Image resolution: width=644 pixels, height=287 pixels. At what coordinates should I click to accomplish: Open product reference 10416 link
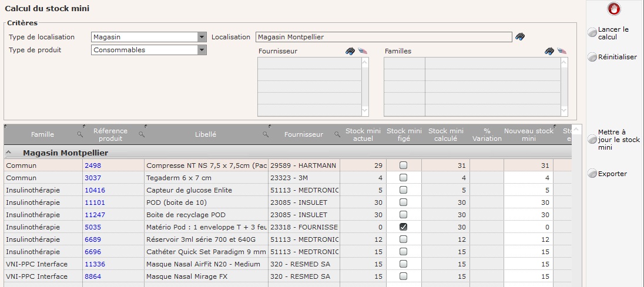coord(95,190)
